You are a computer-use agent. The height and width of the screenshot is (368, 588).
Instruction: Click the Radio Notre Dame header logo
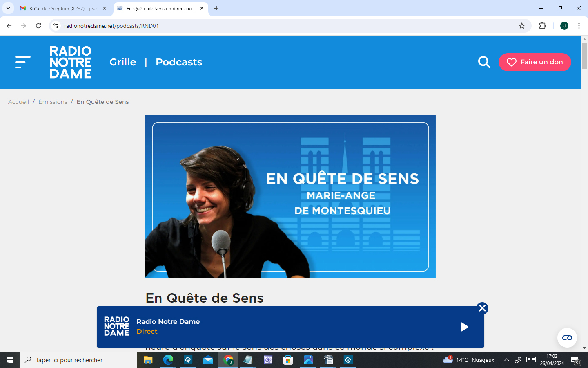(x=71, y=62)
